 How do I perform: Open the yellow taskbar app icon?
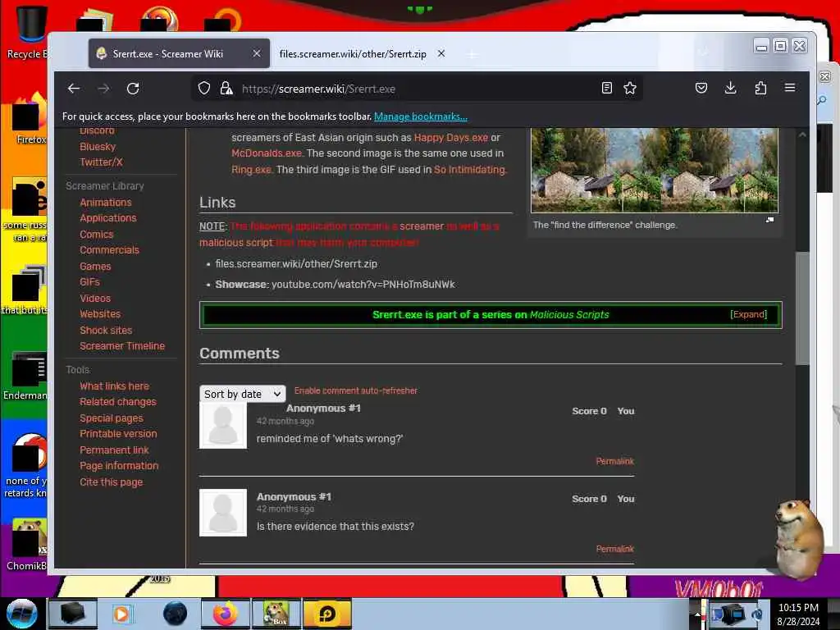pyautogui.click(x=327, y=614)
